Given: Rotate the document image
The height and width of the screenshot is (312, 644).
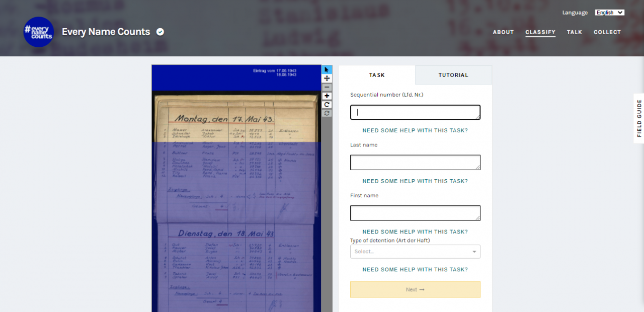Looking at the screenshot, I should click(327, 105).
